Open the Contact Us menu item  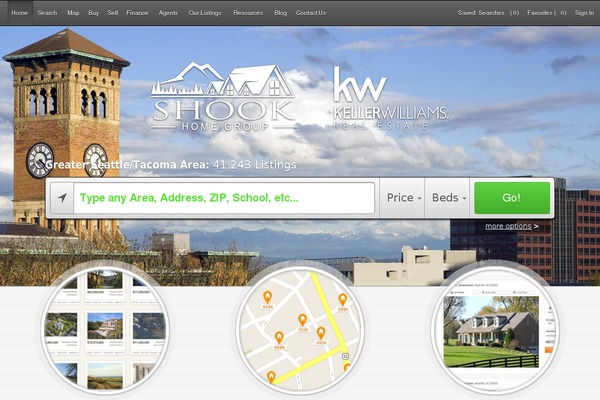(311, 13)
